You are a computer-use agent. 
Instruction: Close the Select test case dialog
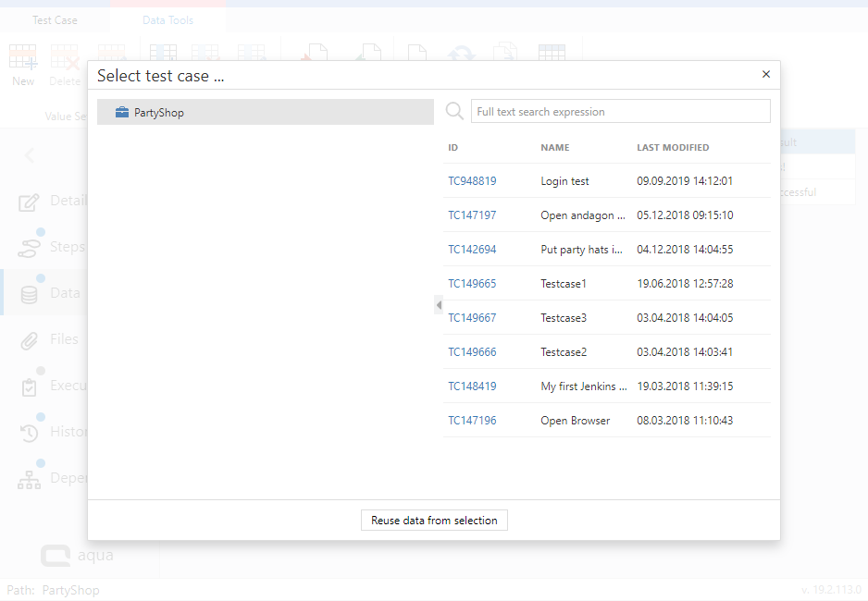click(x=765, y=75)
